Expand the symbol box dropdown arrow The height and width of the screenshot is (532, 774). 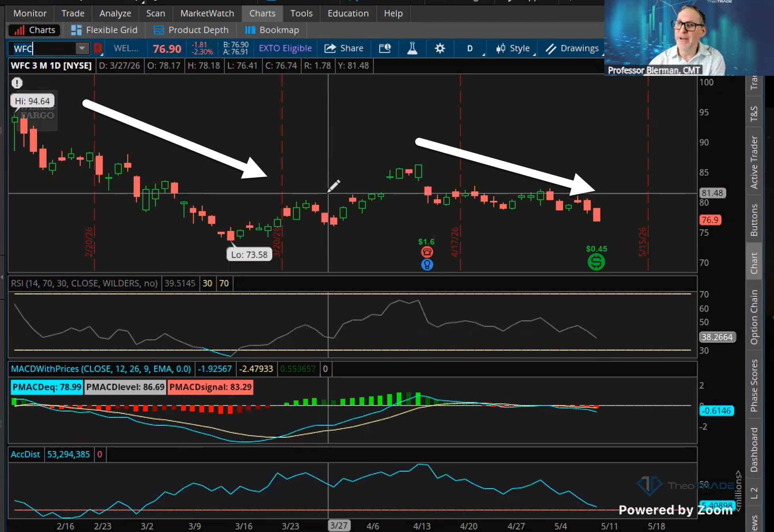tap(82, 48)
